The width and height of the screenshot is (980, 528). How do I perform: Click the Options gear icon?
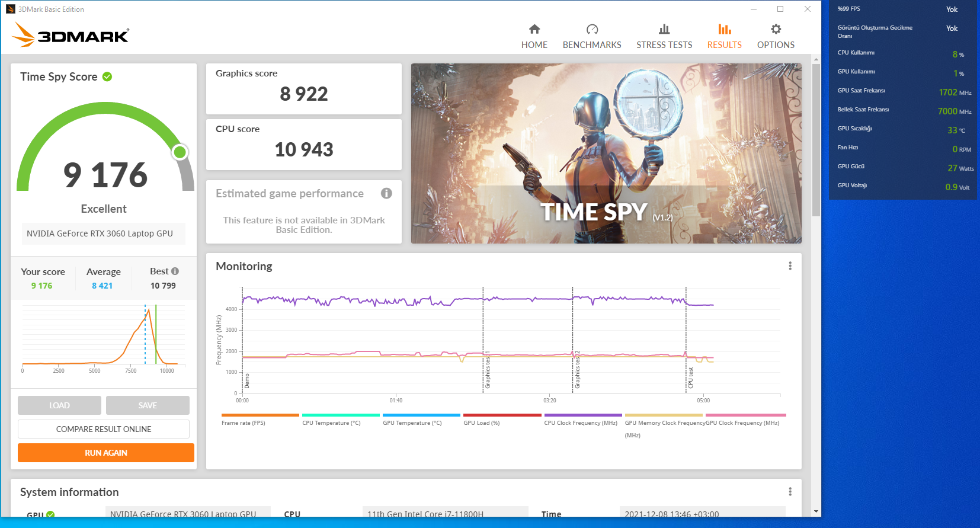coord(776,29)
